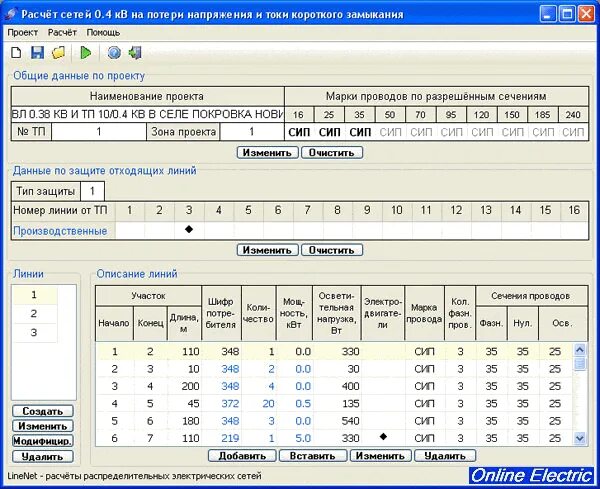Click the application icon in title bar

(11, 14)
